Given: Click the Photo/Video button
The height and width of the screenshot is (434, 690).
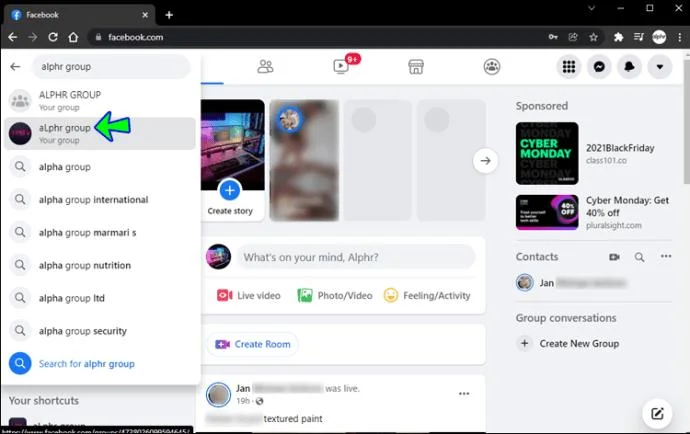Looking at the screenshot, I should pyautogui.click(x=335, y=295).
